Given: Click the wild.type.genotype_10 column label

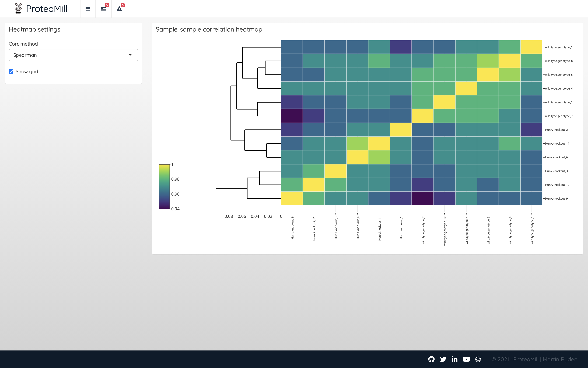Looking at the screenshot, I should click(445, 231).
